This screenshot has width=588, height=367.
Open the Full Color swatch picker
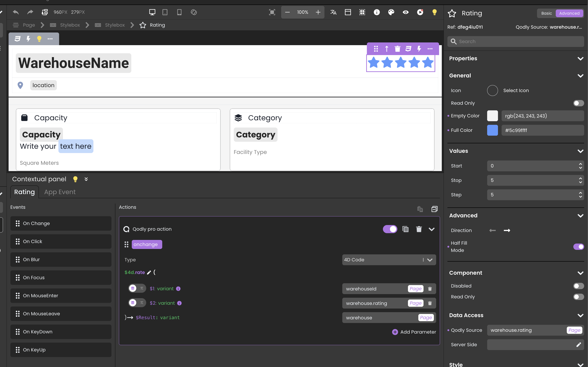[492, 130]
